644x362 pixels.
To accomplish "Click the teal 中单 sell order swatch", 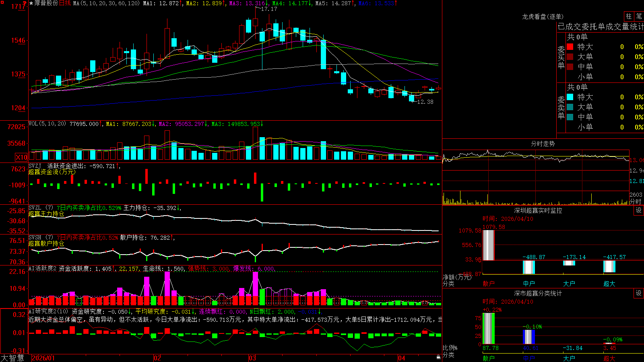I will (570, 117).
